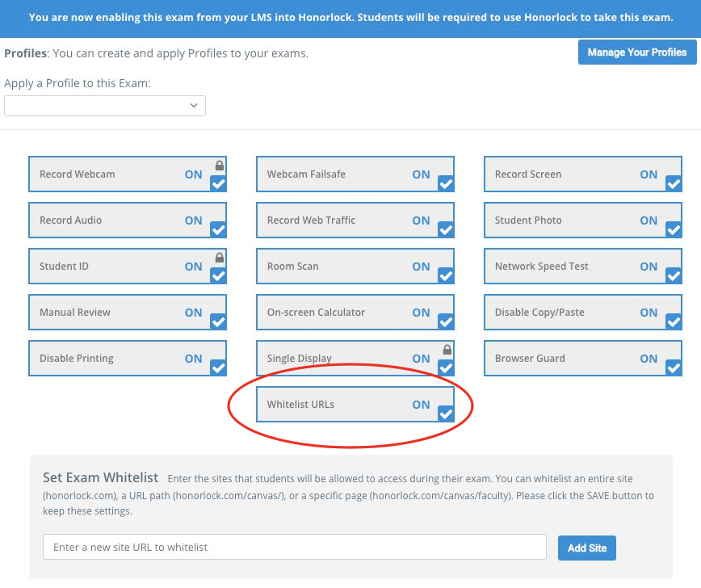Screen dimensions: 701x588
Task: Click the ON text for Disable Copy/Paste
Action: pos(649,313)
